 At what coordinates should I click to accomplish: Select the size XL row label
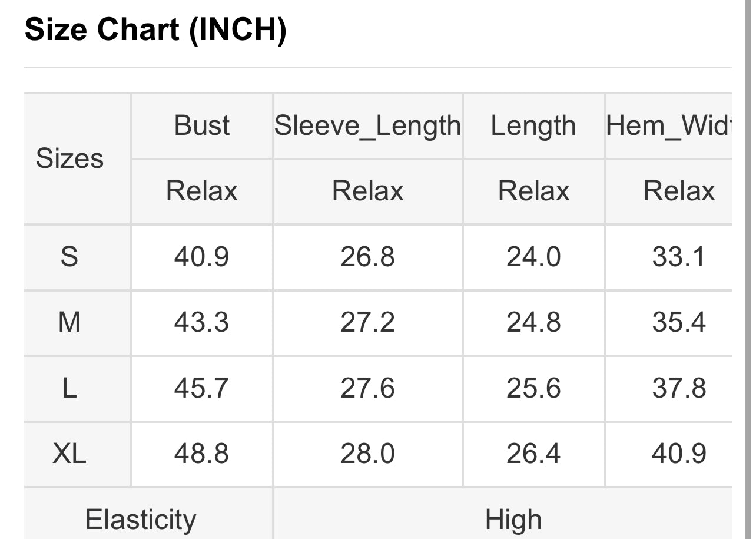coord(69,454)
